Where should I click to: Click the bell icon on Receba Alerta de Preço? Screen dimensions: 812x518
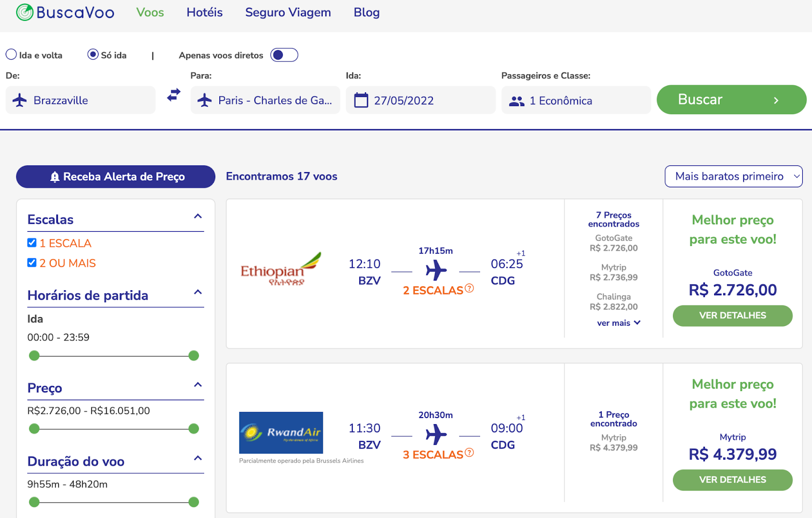click(55, 177)
